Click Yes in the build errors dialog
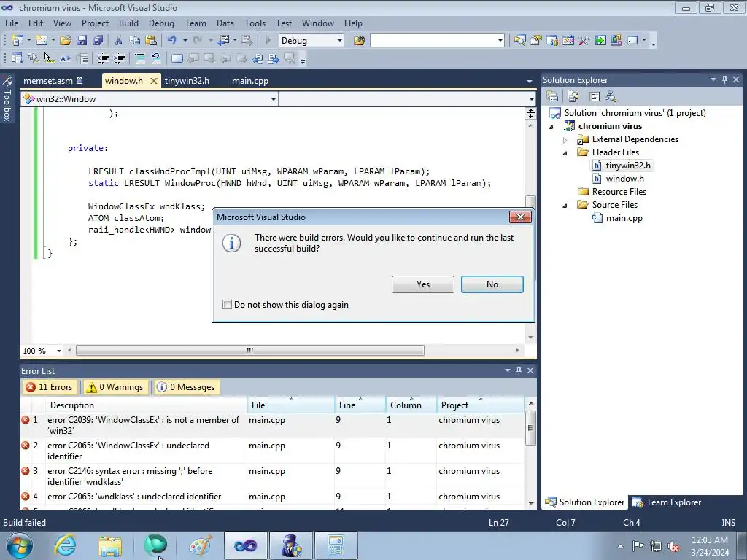Screen dimensions: 747x560 pyautogui.click(x=423, y=284)
